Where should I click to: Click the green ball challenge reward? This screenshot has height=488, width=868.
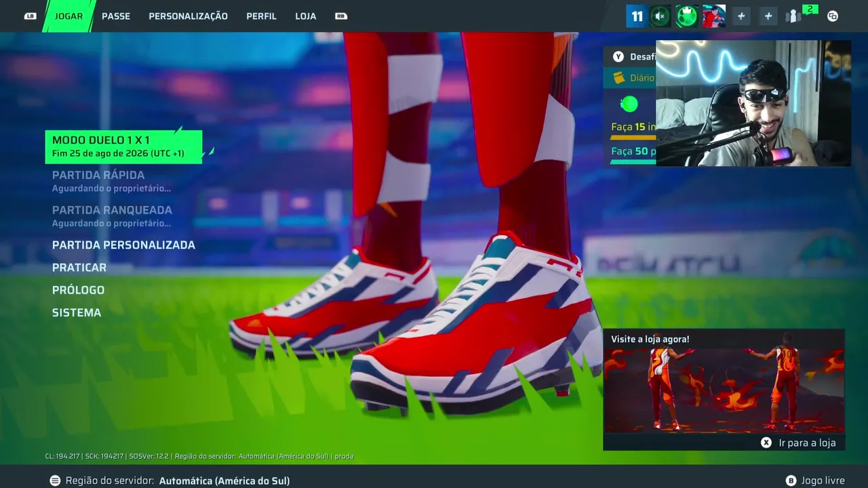[629, 104]
